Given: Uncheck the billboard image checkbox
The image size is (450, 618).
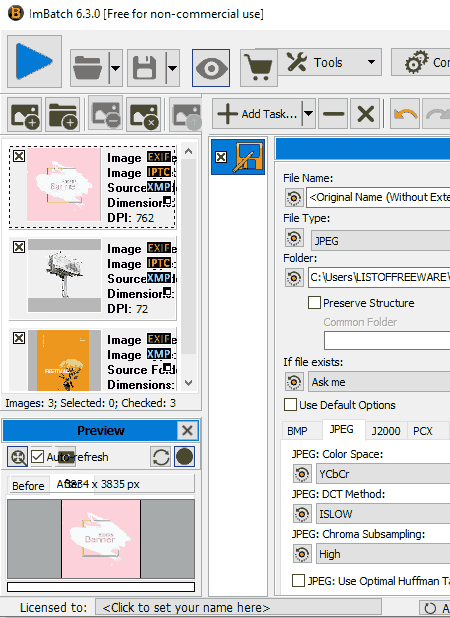Looking at the screenshot, I should click(19, 247).
